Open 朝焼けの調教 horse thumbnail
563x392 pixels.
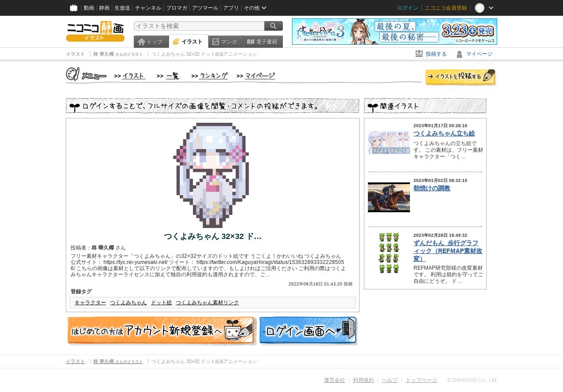[x=389, y=197]
